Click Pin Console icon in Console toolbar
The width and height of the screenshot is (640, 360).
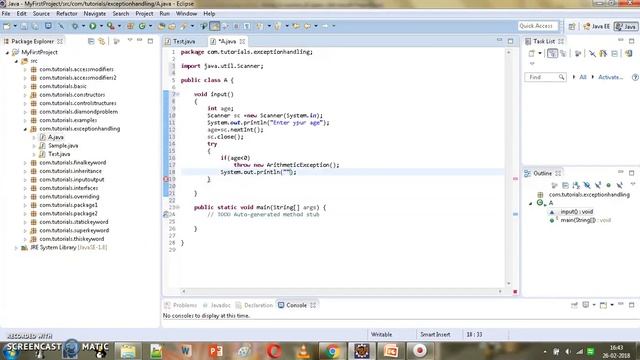(x=574, y=305)
